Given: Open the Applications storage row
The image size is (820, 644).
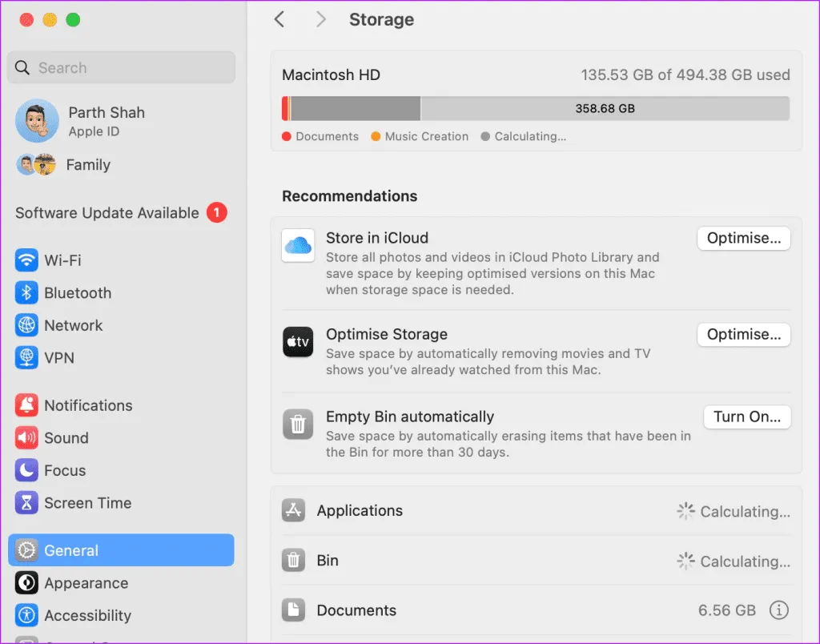Looking at the screenshot, I should pos(536,511).
